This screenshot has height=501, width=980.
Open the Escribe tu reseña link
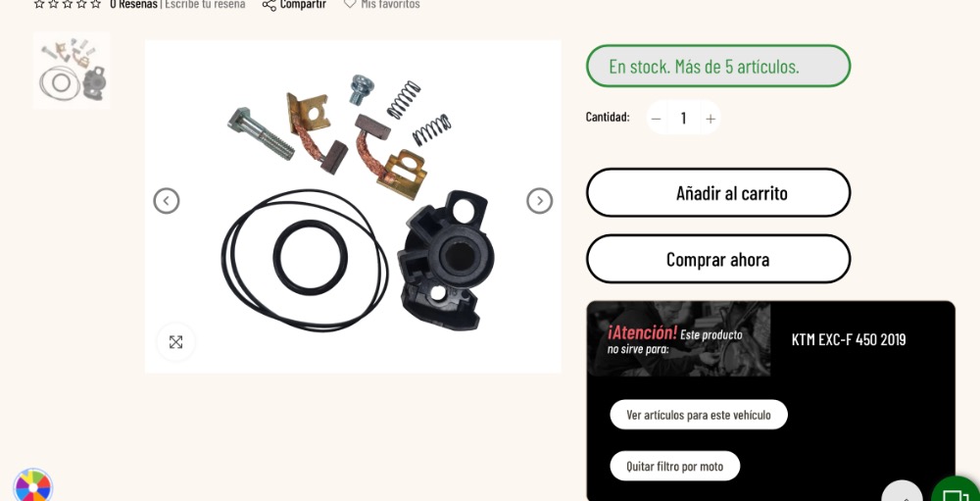[x=205, y=4]
